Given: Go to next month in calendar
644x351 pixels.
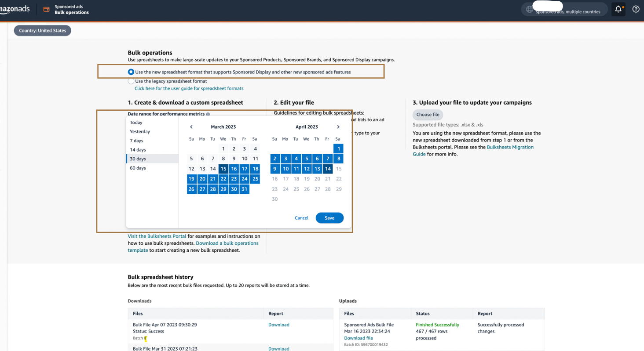Looking at the screenshot, I should [338, 127].
